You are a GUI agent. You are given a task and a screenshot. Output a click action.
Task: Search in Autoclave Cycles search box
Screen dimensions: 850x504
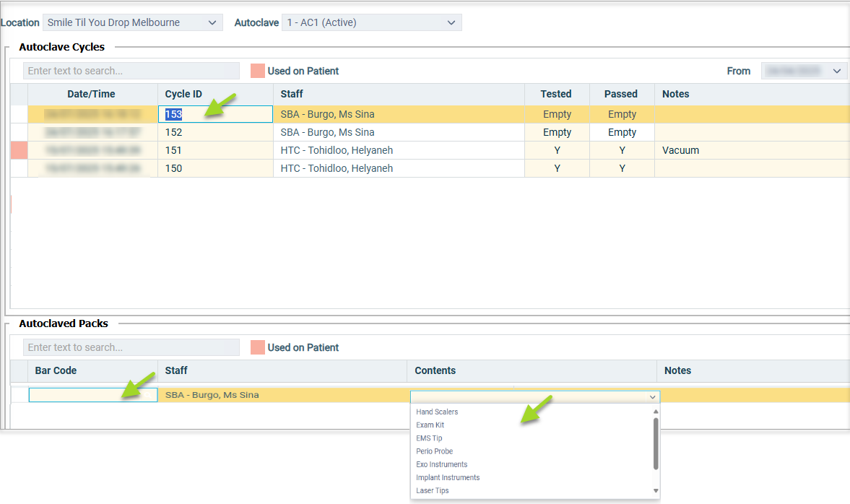point(131,71)
